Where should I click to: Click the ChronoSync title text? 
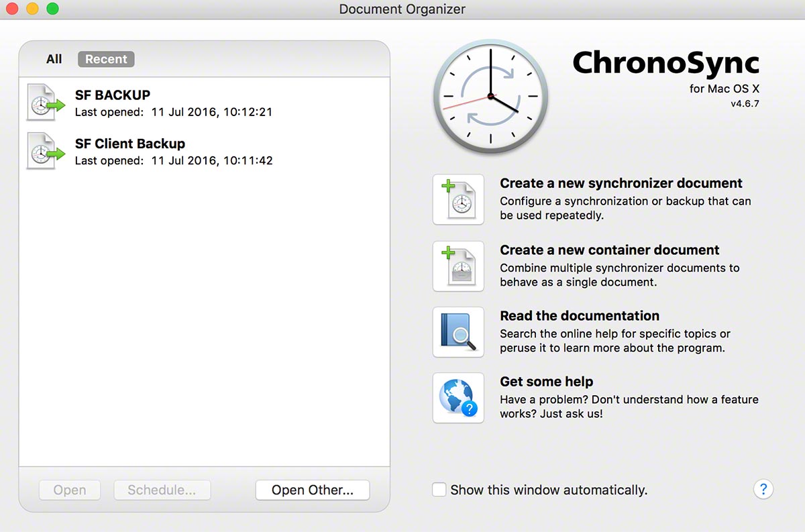(x=666, y=63)
